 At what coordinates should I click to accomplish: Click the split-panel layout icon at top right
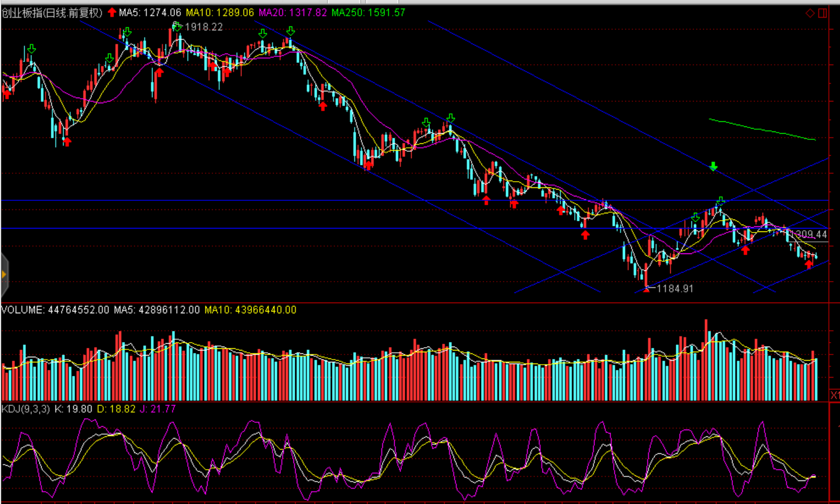pyautogui.click(x=823, y=13)
